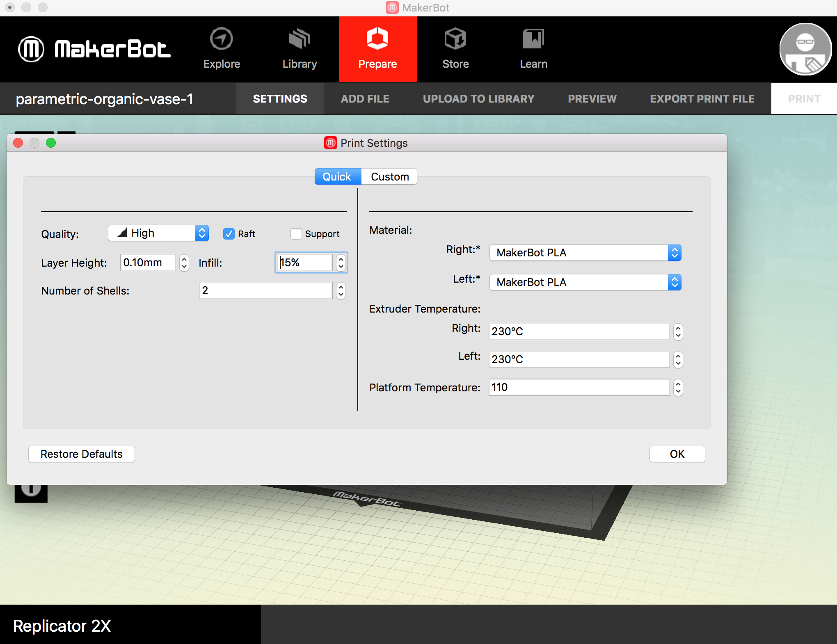
Task: Enable the Support checkbox
Action: (296, 234)
